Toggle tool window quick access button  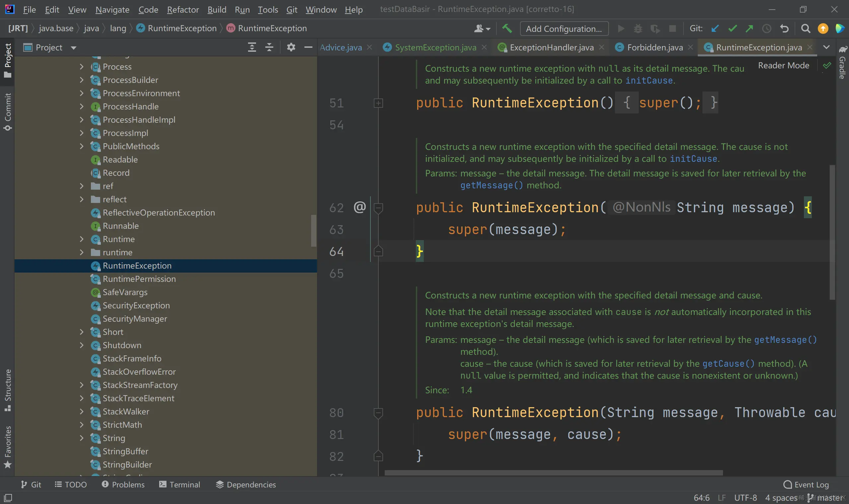8,498
